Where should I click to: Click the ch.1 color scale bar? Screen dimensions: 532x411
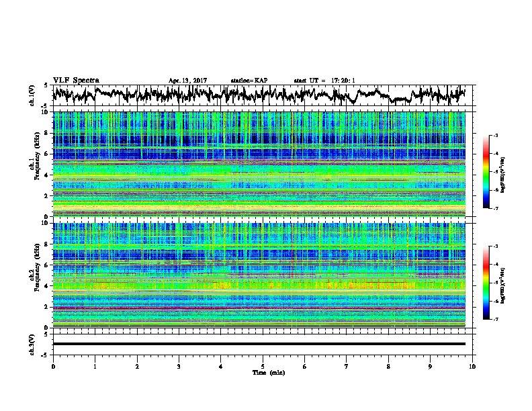pos(486,172)
